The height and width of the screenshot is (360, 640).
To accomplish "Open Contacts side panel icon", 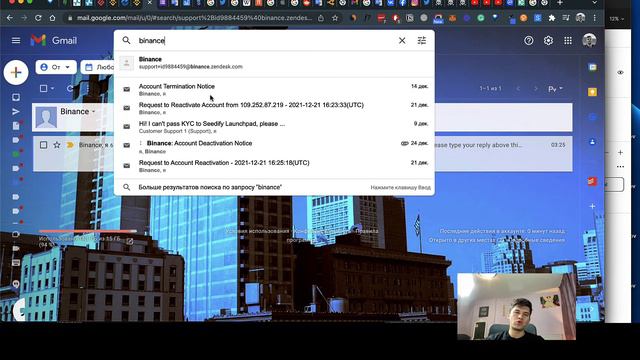I will [592, 142].
